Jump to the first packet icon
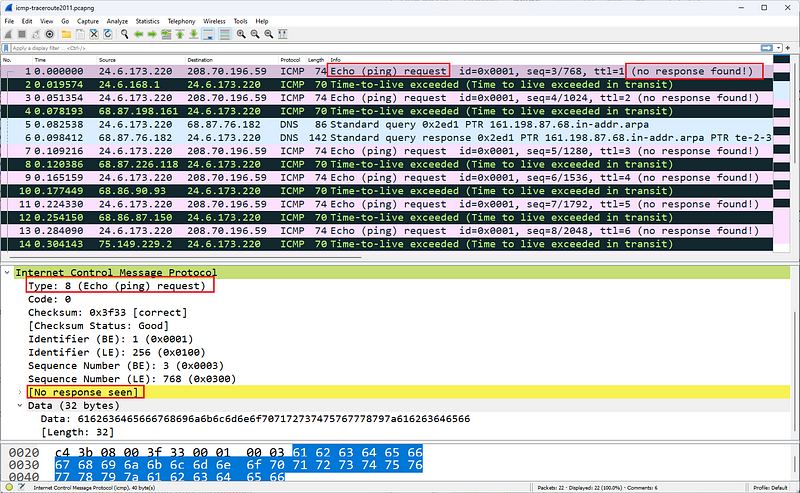 click(x=180, y=34)
